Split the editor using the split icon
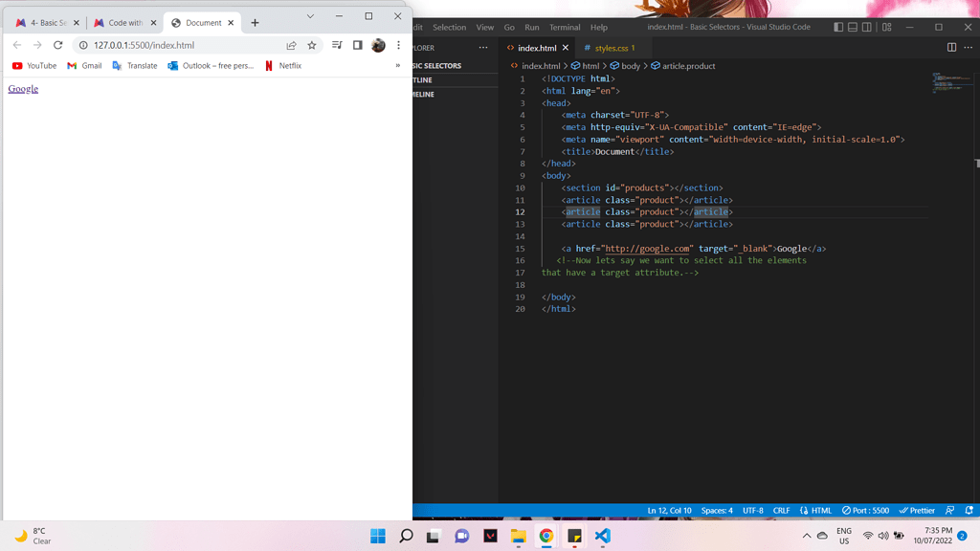 (x=950, y=48)
